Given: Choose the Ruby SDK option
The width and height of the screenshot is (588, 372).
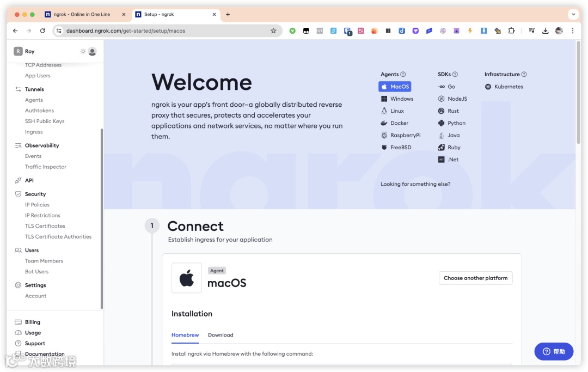Looking at the screenshot, I should pyautogui.click(x=449, y=148).
